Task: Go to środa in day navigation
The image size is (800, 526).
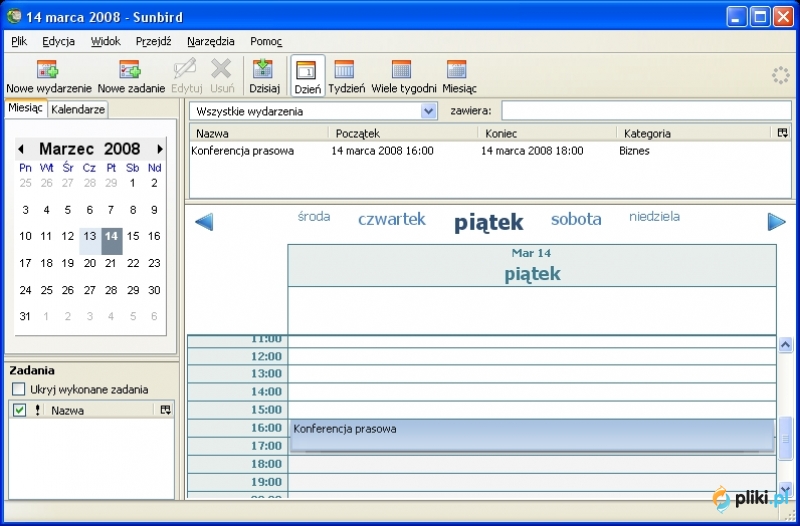Action: point(314,216)
